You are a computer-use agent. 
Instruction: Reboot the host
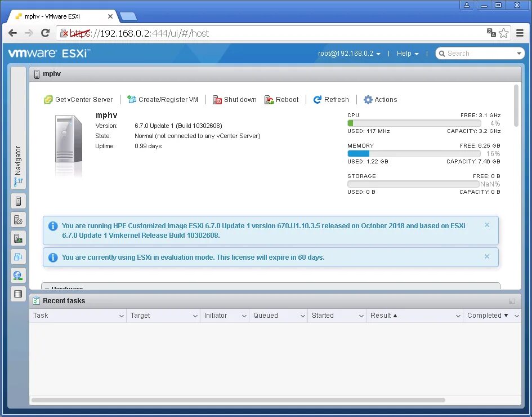pos(281,100)
